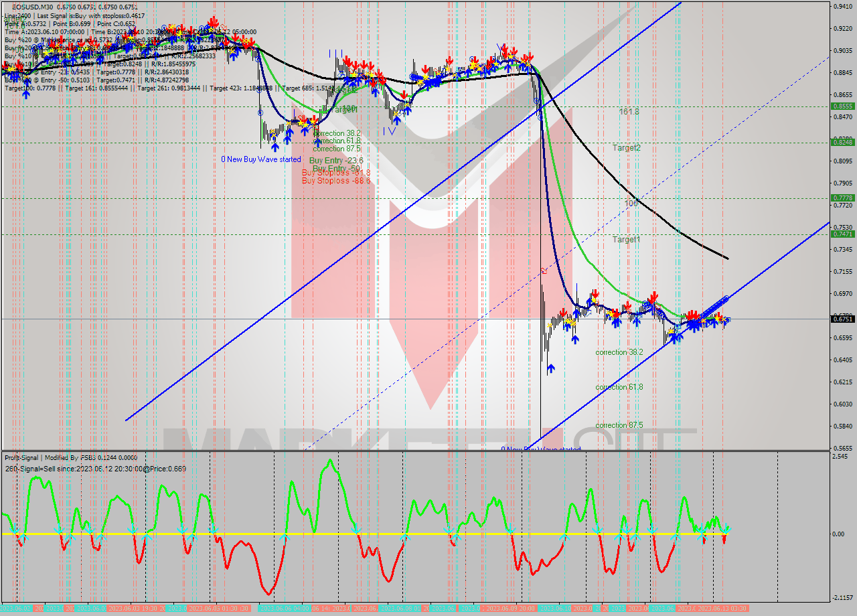Click the '2023.06.09 20:00' time label
Viewport: 857px width, 616px height.
click(x=509, y=608)
